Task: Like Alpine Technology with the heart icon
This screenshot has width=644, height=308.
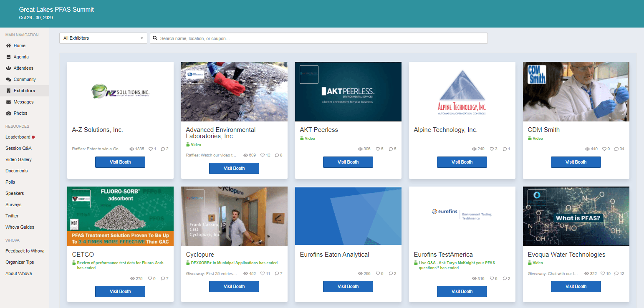Action: pyautogui.click(x=492, y=149)
